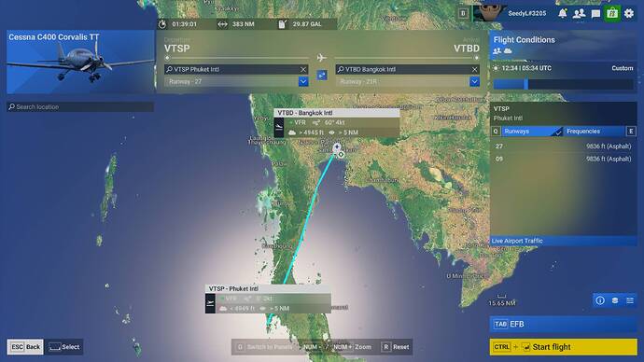This screenshot has width=644, height=362.
Task: Click the Reset map button
Action: coord(395,347)
